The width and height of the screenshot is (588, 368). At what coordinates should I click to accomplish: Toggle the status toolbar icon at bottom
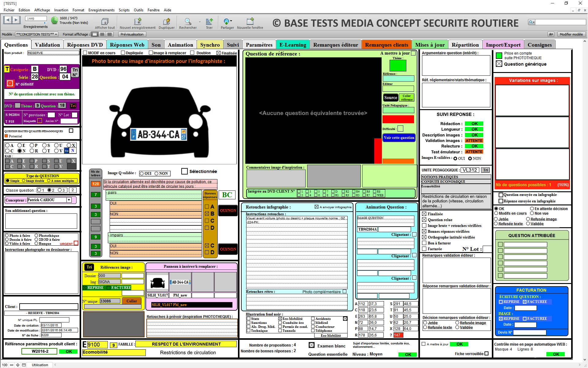tap(24, 365)
